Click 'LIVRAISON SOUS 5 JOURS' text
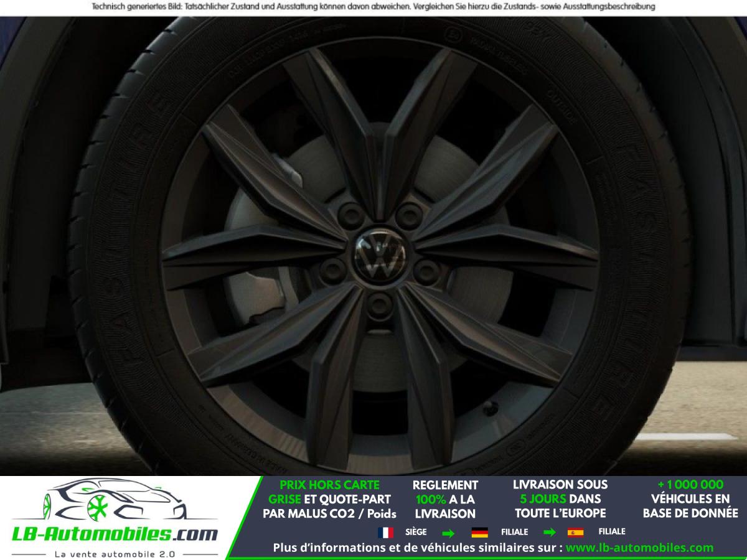747x560 pixels. click(x=560, y=492)
